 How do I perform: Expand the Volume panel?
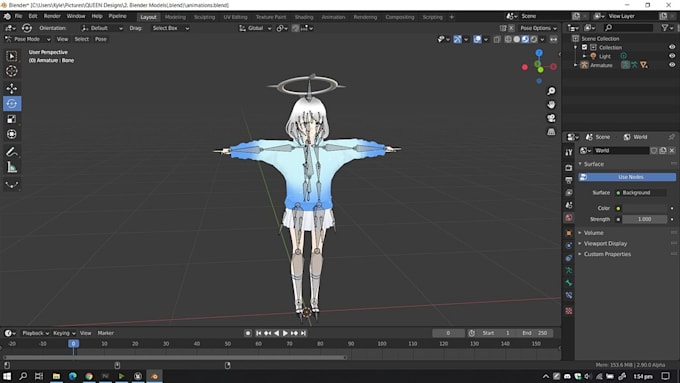[x=593, y=233]
